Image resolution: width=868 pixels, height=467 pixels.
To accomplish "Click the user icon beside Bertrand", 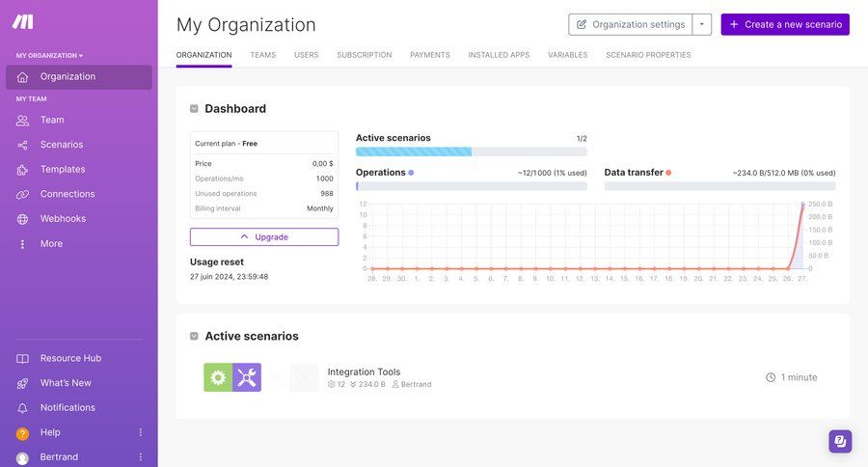I will coord(395,384).
